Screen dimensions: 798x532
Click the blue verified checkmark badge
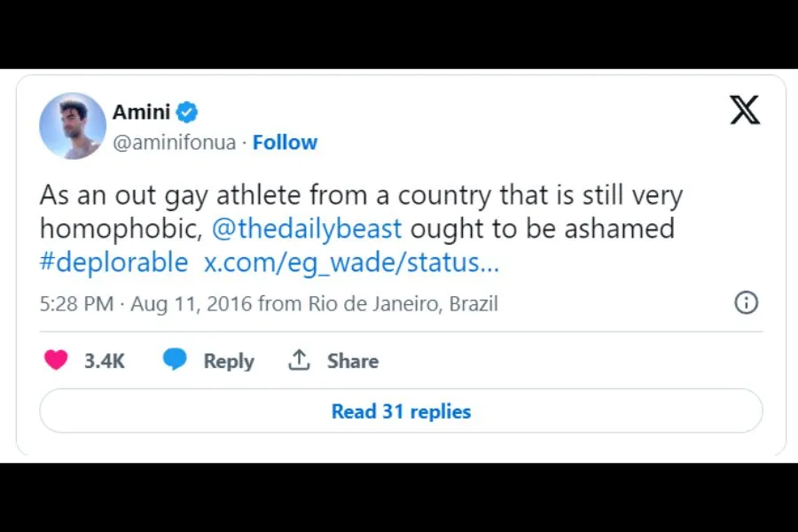[x=186, y=113]
